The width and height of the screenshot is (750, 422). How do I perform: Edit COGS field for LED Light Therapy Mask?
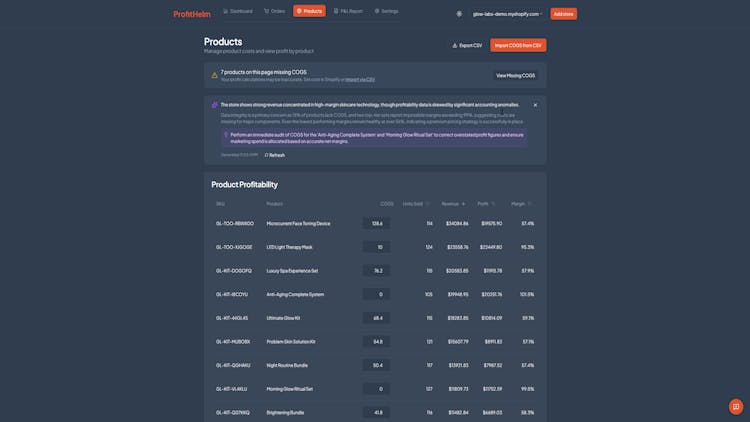coord(376,247)
